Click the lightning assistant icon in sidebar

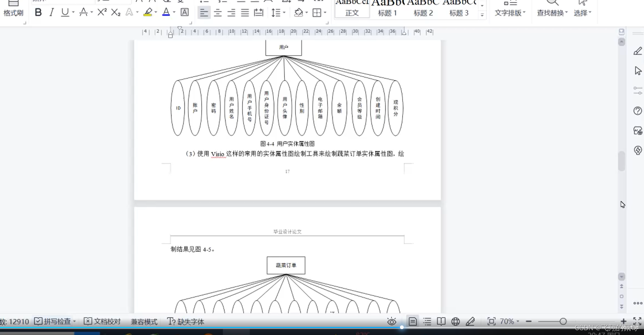tap(638, 150)
